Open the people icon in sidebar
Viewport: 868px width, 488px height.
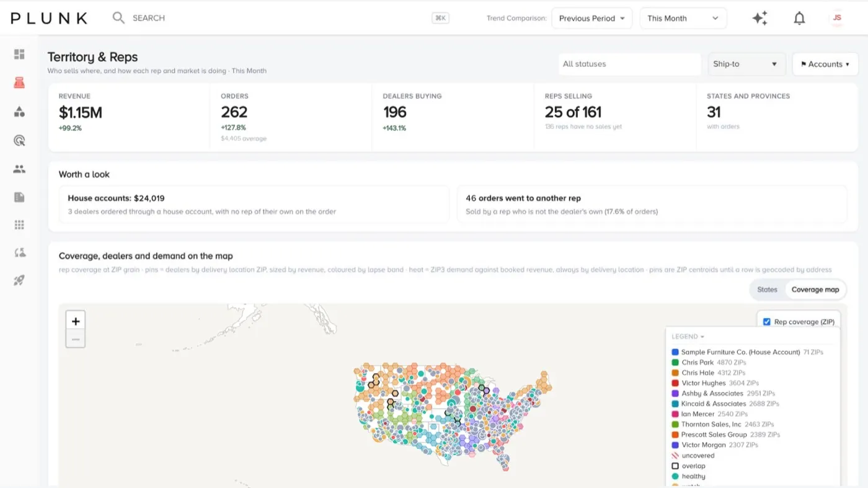pos(19,169)
